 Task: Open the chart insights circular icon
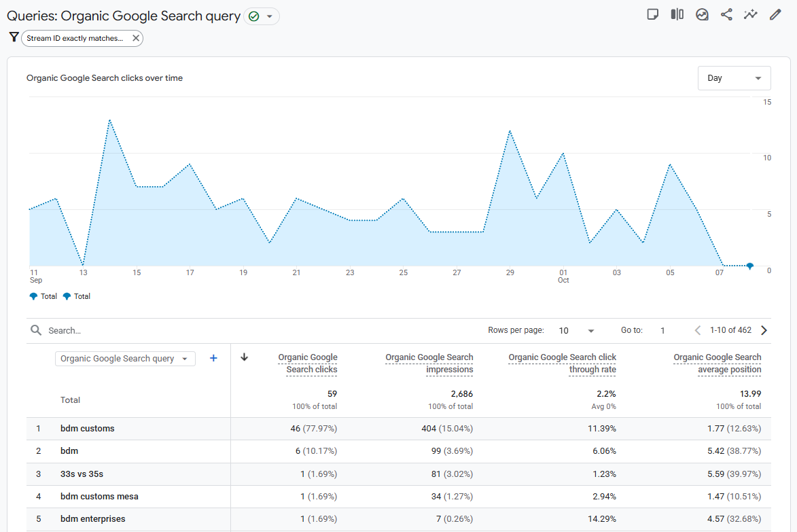702,14
